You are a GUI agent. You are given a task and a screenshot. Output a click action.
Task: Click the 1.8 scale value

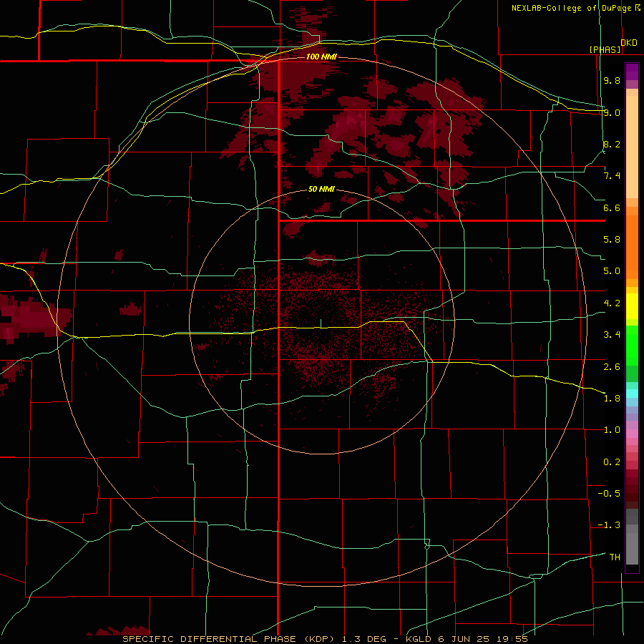pyautogui.click(x=612, y=399)
